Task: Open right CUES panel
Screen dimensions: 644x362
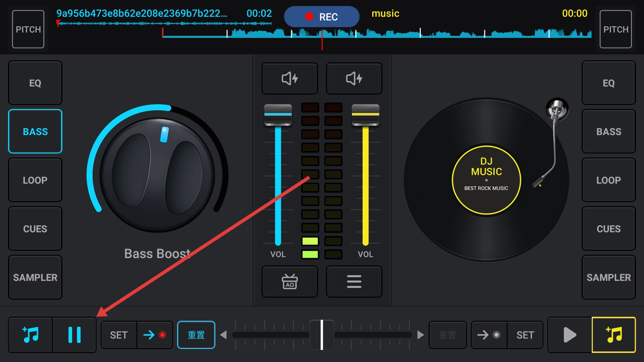Action: point(608,229)
